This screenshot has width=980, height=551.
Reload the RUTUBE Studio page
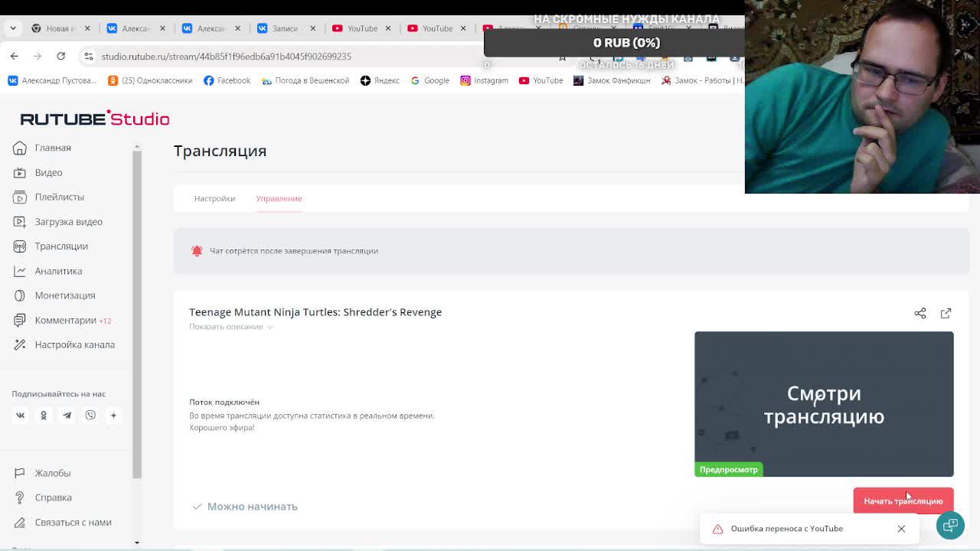coord(61,56)
